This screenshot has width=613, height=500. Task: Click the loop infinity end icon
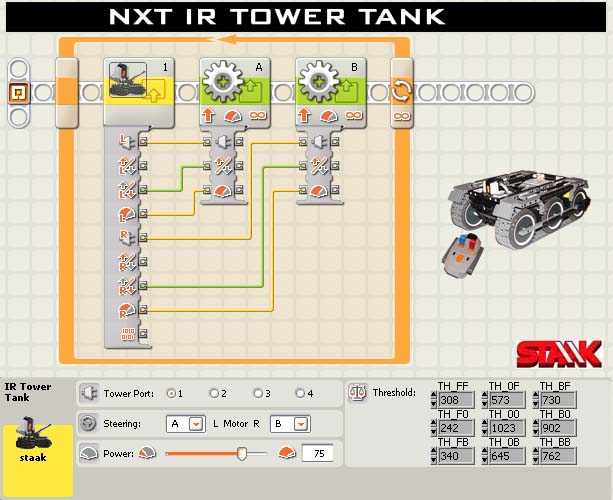[x=402, y=116]
